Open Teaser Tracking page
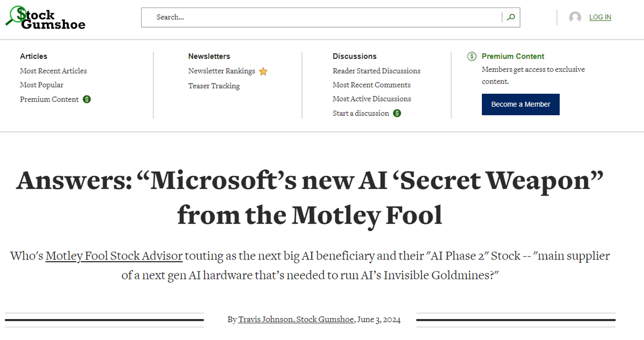Image resolution: width=644 pixels, height=340 pixels. (x=214, y=86)
